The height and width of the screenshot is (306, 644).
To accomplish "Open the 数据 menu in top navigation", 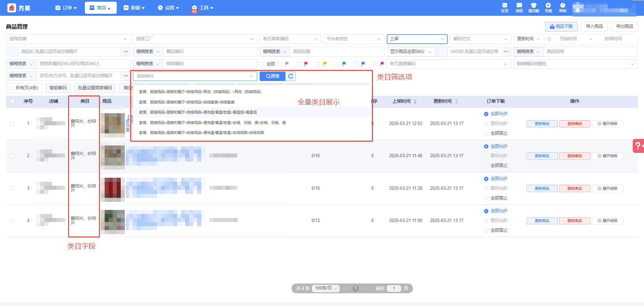I will coord(134,8).
